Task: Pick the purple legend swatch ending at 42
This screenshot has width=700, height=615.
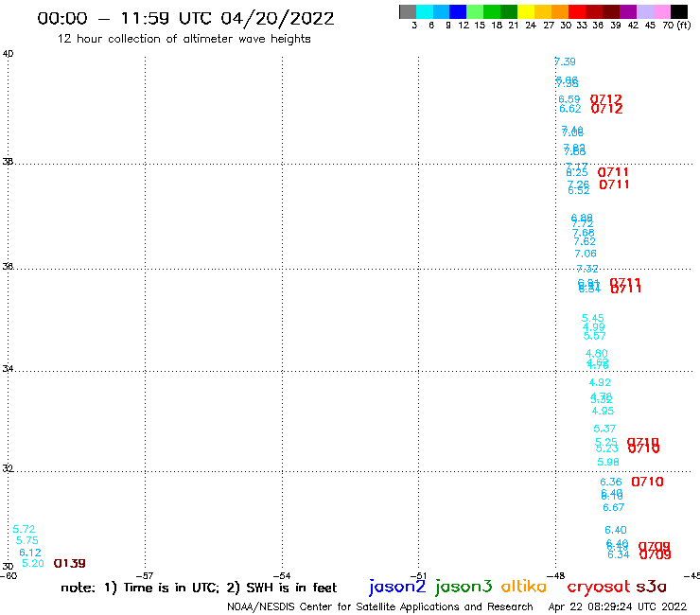Action: click(628, 11)
